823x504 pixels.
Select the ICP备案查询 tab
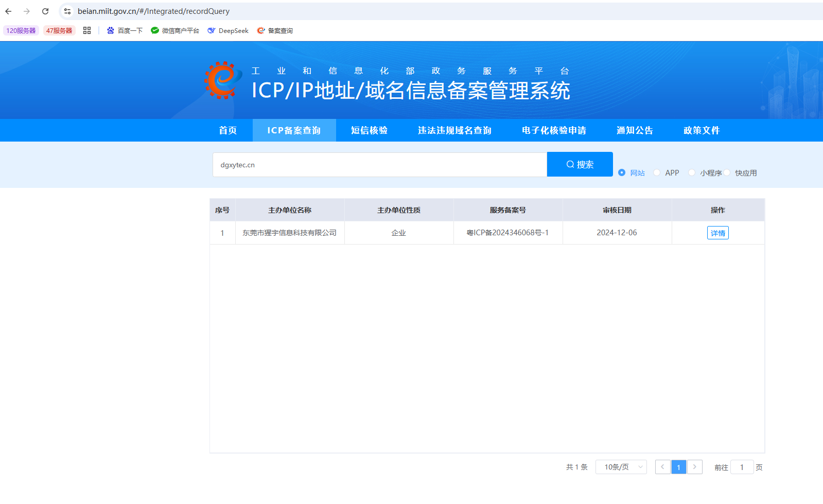point(294,130)
